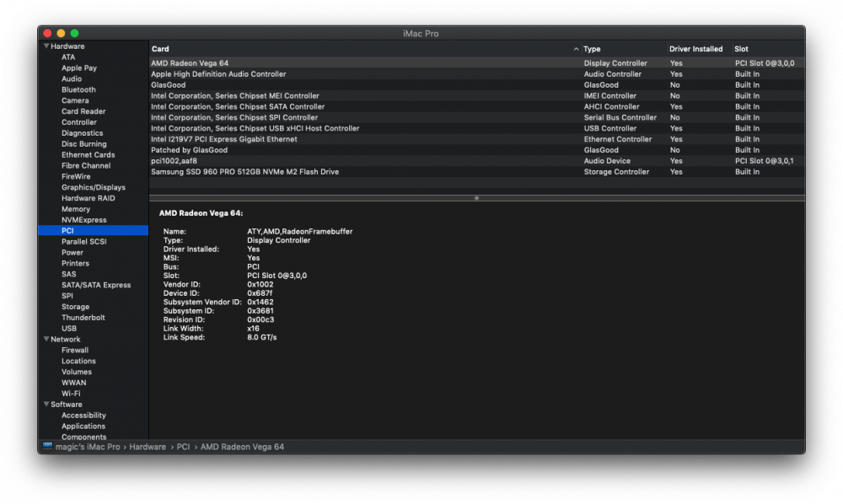
Task: Open Power in the sidebar
Action: (72, 252)
